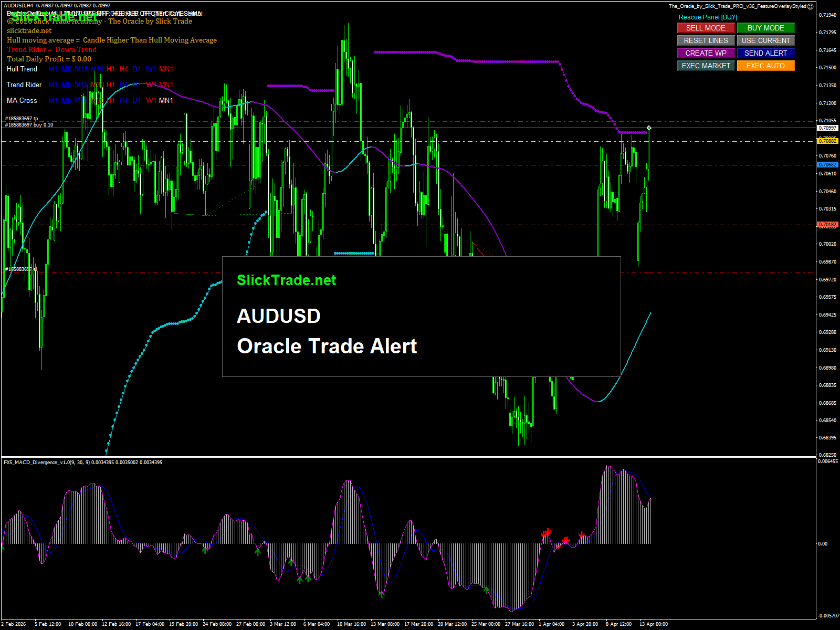Screen dimensions: 840x630
Task: Click the SlickTrade.net heading in alert box
Action: click(x=286, y=280)
